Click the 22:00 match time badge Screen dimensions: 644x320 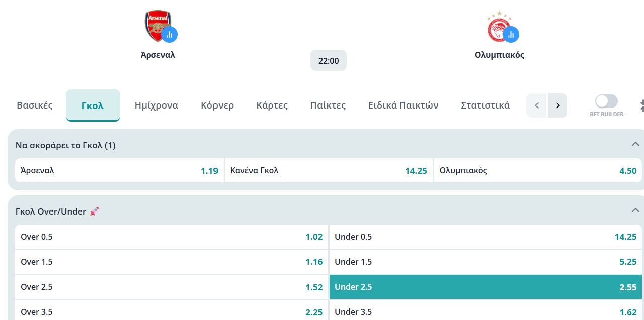point(329,61)
